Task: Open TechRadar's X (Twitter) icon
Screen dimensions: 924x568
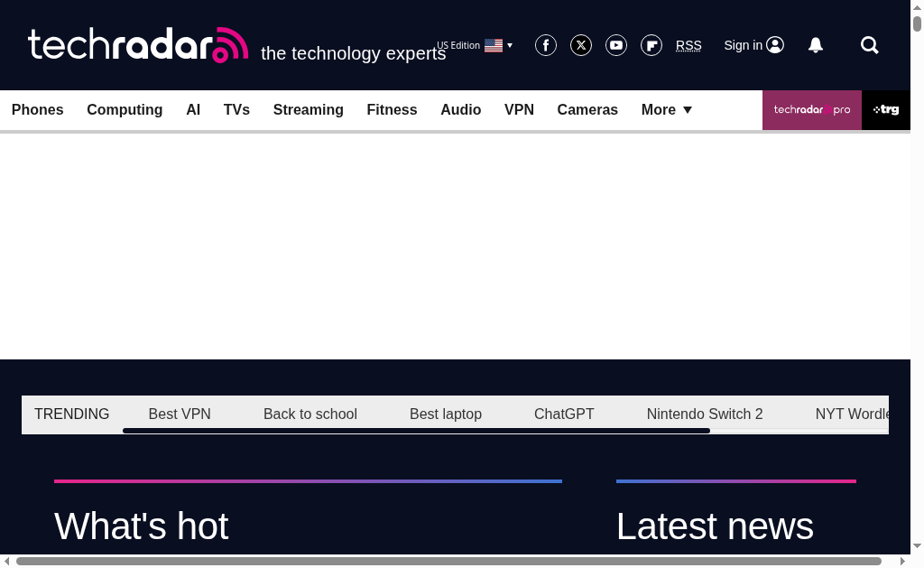Action: point(581,45)
